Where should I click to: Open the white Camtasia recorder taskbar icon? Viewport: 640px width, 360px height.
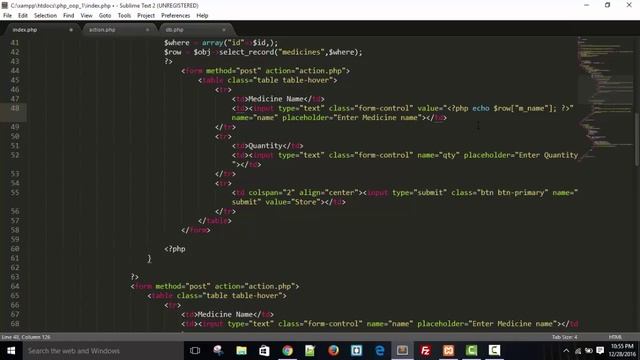coord(494,351)
